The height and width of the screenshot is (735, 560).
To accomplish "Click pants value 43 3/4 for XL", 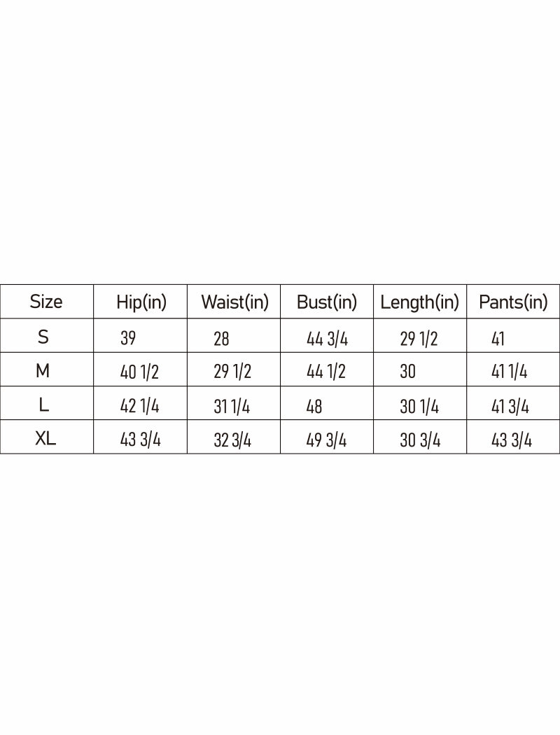I will [x=512, y=441].
